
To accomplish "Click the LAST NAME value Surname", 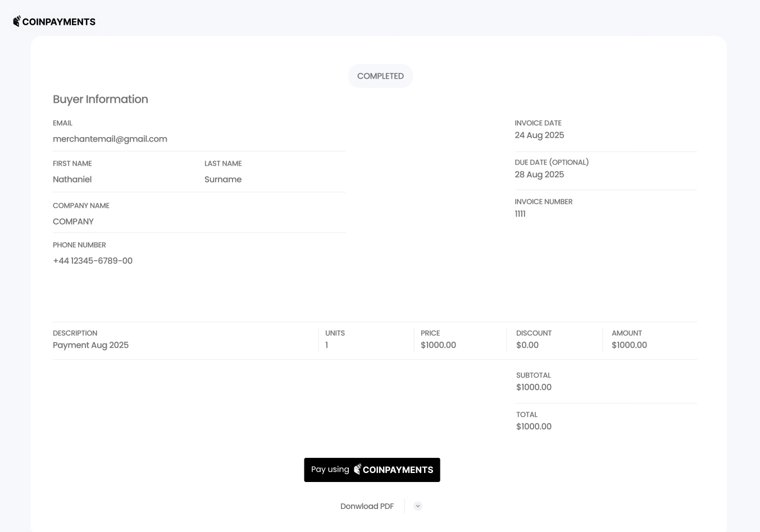I will tap(223, 179).
